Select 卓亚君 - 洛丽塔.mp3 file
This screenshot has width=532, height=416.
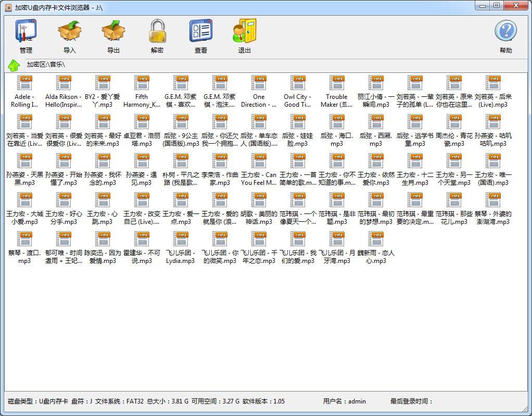click(x=142, y=131)
